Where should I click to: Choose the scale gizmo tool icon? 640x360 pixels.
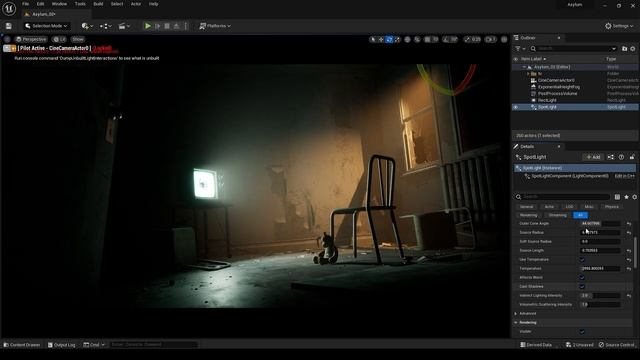tap(397, 39)
